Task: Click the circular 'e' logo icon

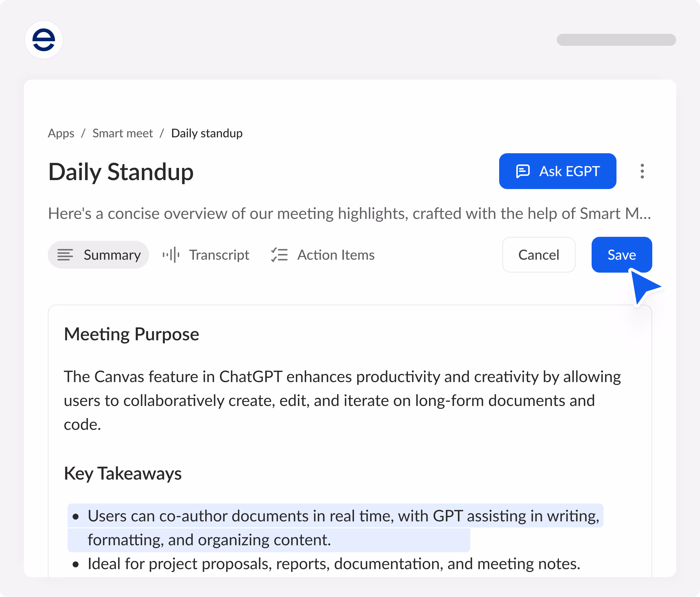Action: [44, 40]
